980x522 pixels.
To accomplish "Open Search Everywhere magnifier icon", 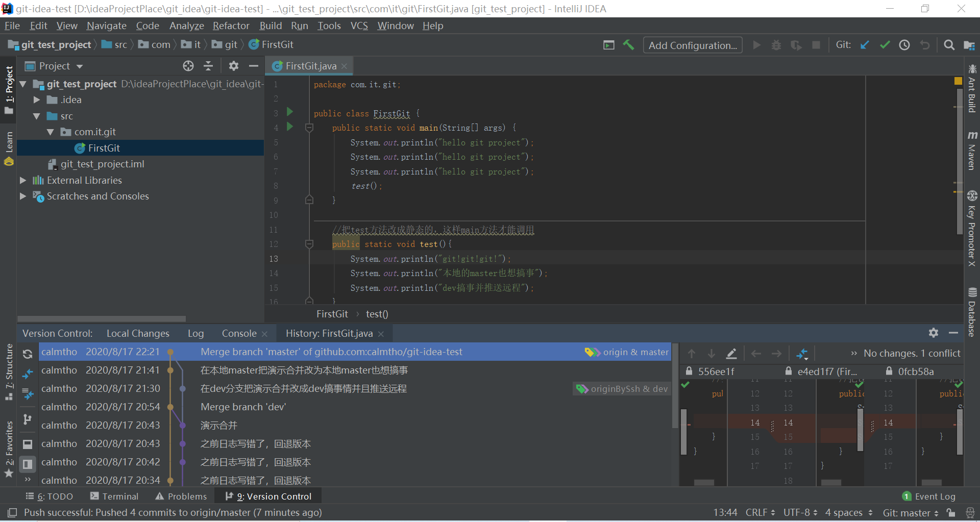I will [x=949, y=45].
